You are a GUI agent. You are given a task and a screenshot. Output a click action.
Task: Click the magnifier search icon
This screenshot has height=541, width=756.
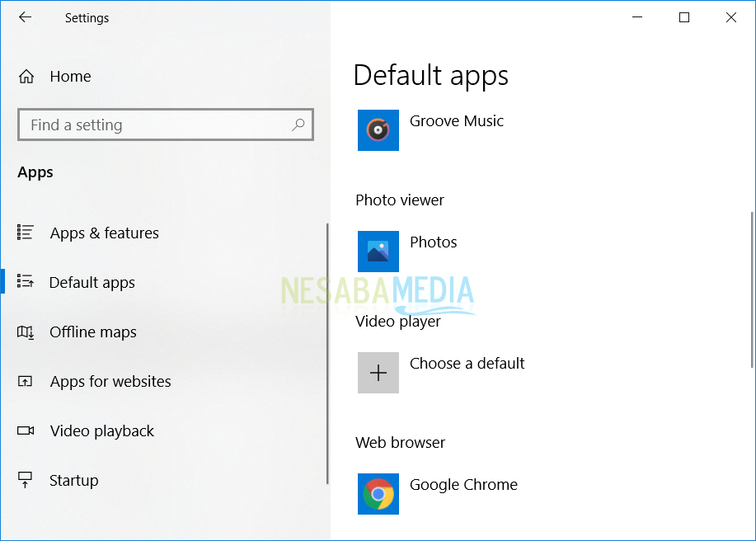[x=298, y=125]
